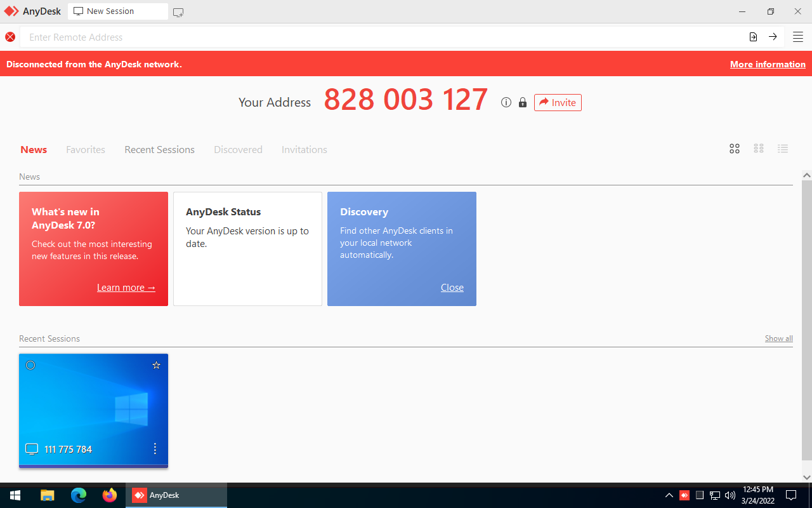Open the three-dot menu on the session tile
Screen dimensions: 812x508
(x=155, y=448)
